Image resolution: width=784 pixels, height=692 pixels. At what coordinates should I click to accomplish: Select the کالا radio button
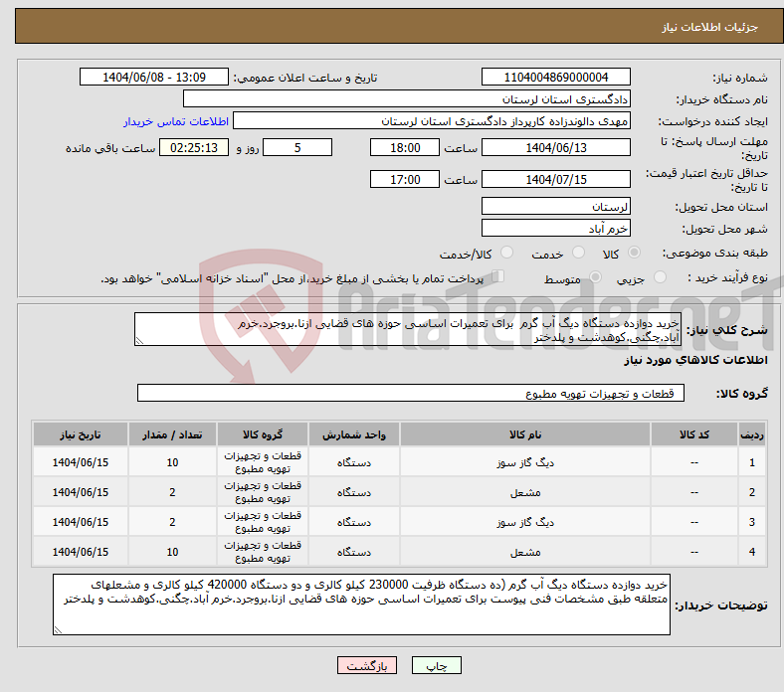(x=635, y=254)
